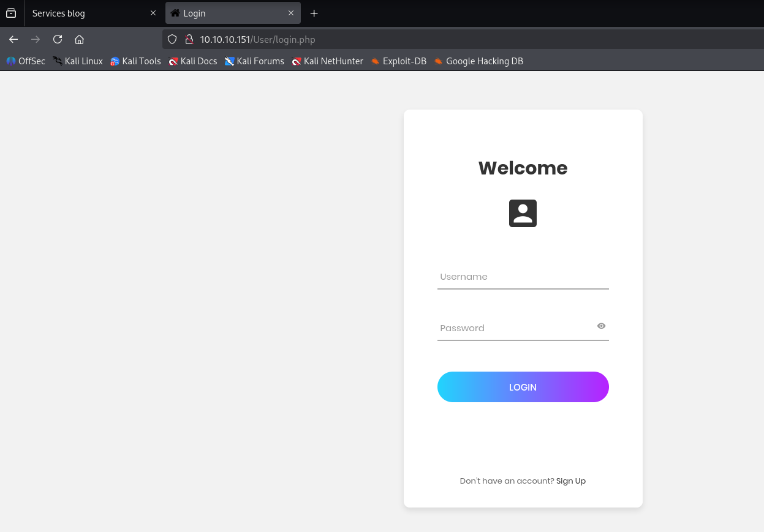Click the "Don't have an account?" text
Viewport: 764px width, 532px height.
[507, 481]
